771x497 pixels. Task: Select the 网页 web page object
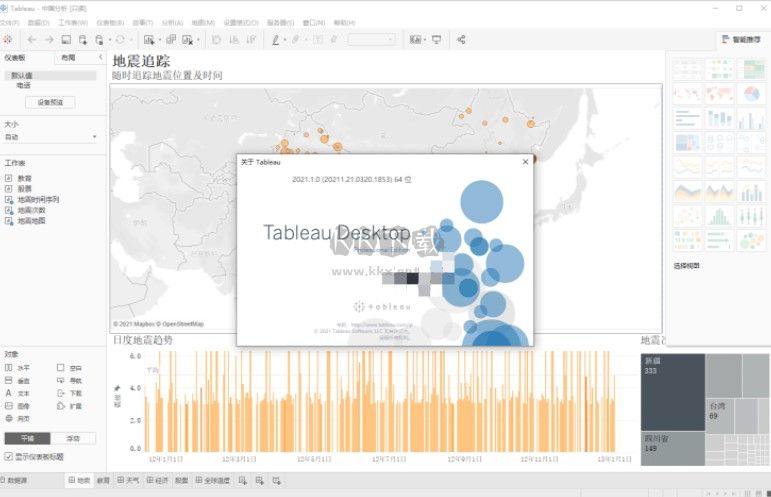(x=10, y=419)
